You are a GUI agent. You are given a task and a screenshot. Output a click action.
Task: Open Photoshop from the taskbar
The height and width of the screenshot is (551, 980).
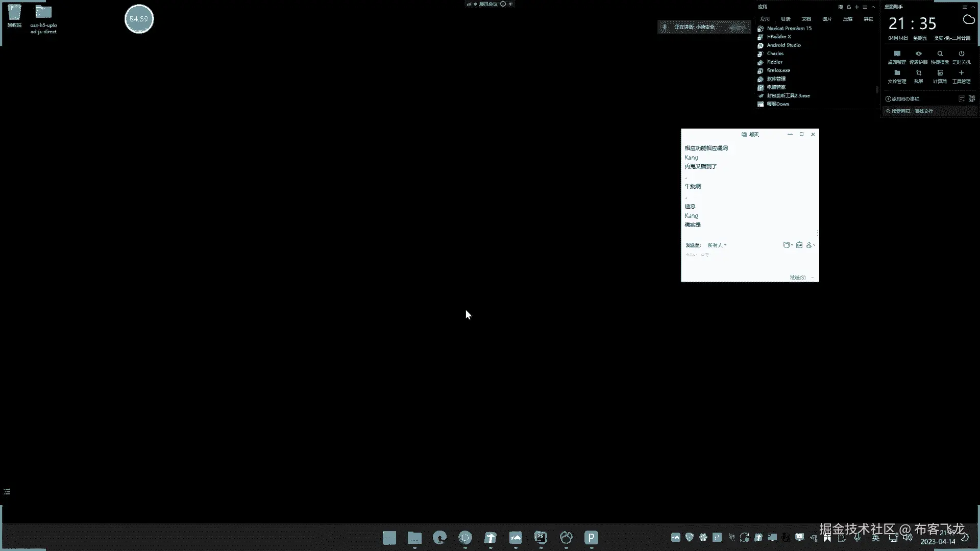pyautogui.click(x=541, y=537)
